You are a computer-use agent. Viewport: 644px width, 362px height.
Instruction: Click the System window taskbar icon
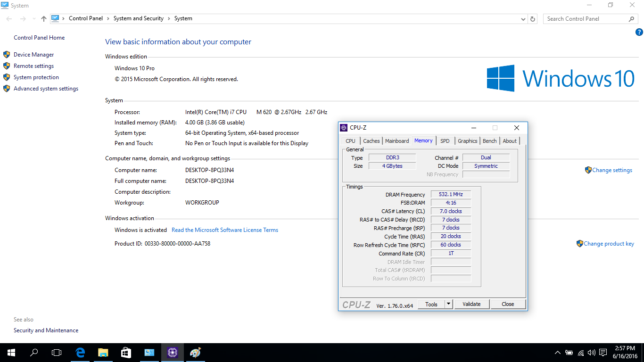point(149,353)
